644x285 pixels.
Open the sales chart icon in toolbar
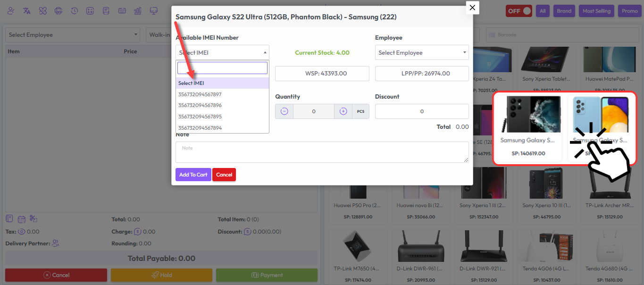tap(137, 10)
